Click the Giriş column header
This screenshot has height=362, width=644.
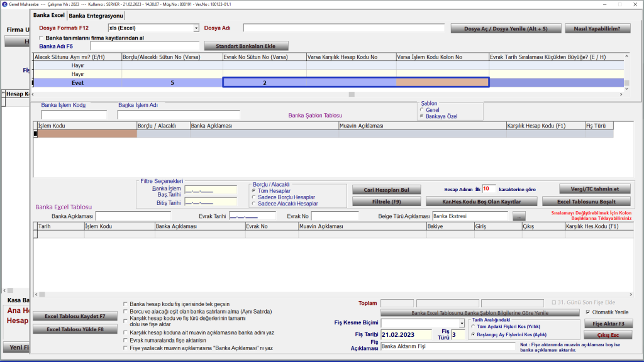point(498,226)
